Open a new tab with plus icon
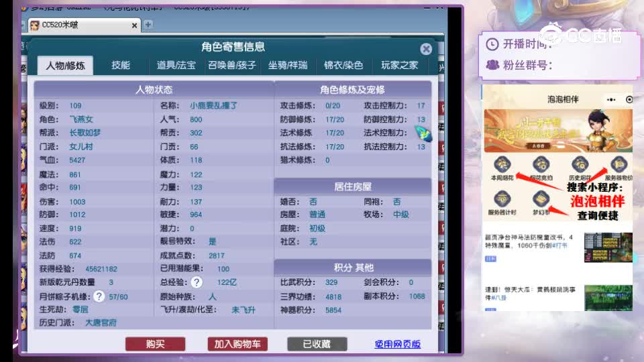This screenshot has width=644, height=362. 148,25
